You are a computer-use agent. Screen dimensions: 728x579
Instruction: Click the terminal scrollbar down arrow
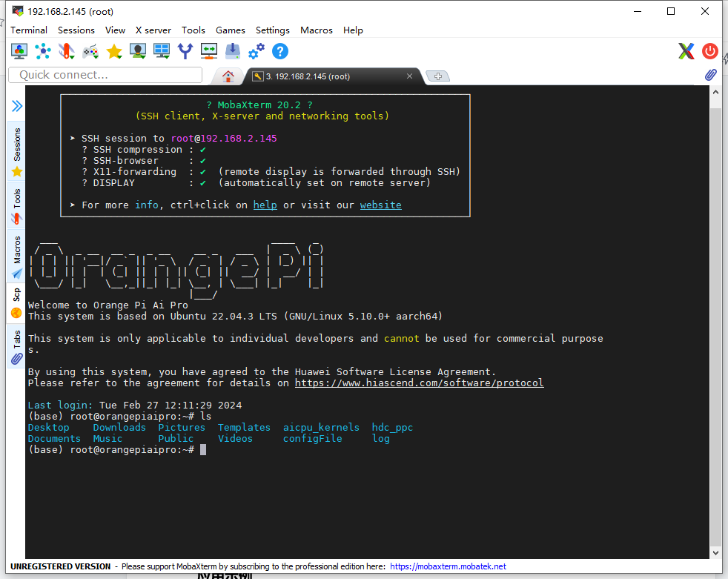[715, 552]
